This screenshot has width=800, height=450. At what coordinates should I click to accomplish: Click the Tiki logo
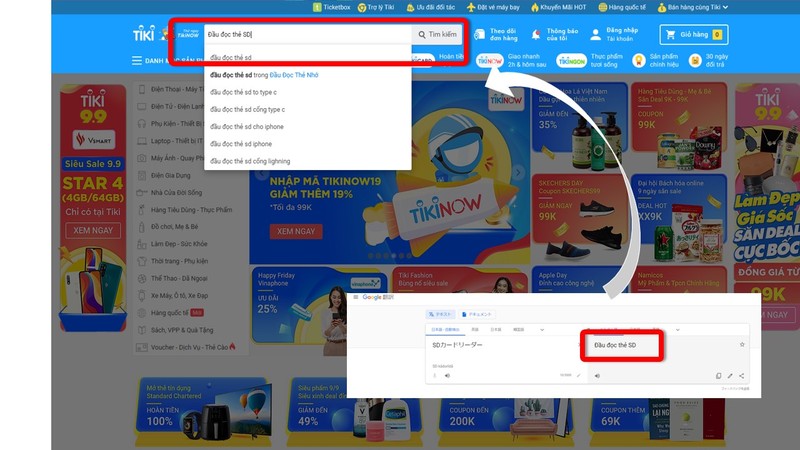pos(144,35)
